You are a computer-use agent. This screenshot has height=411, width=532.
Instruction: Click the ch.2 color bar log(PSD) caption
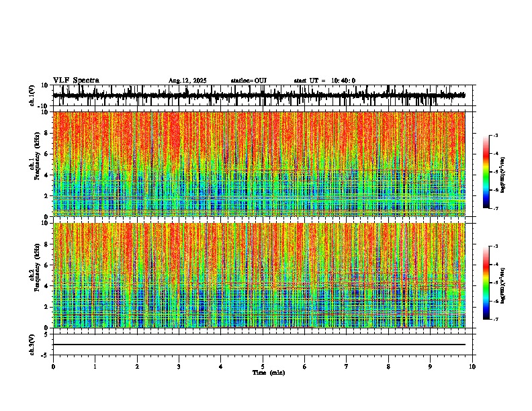(503, 285)
